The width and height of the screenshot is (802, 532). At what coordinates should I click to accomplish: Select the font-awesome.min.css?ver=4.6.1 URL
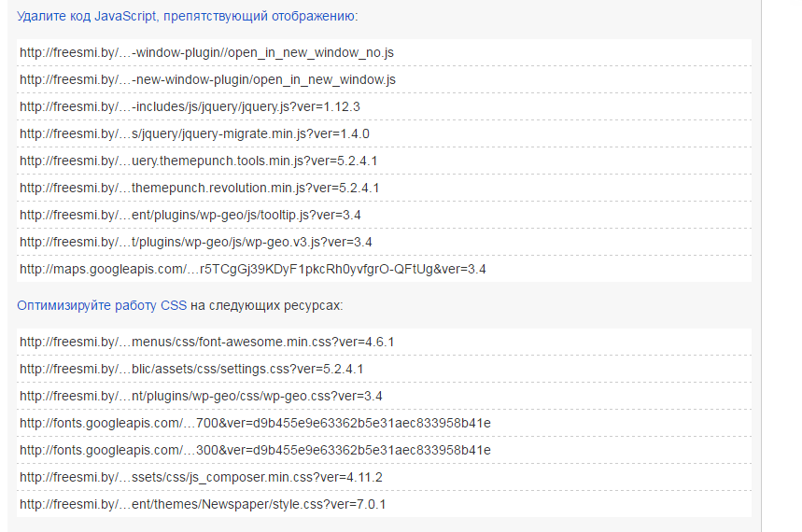tap(206, 343)
